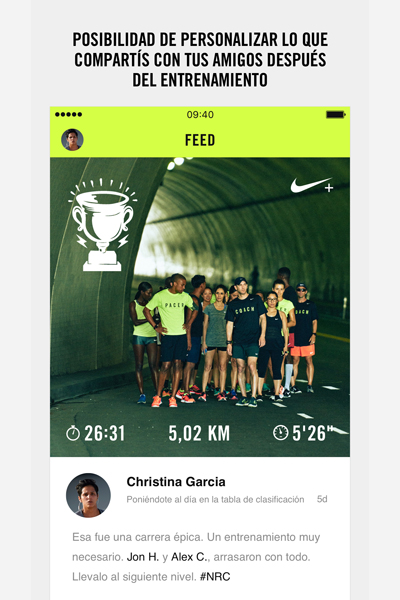Viewport: 400px width, 600px height.
Task: Open the Jon H. mention
Action: (143, 557)
